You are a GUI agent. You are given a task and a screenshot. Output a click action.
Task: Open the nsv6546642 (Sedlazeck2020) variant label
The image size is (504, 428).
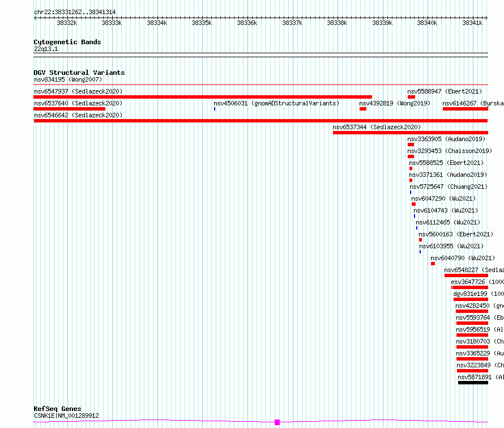78,115
